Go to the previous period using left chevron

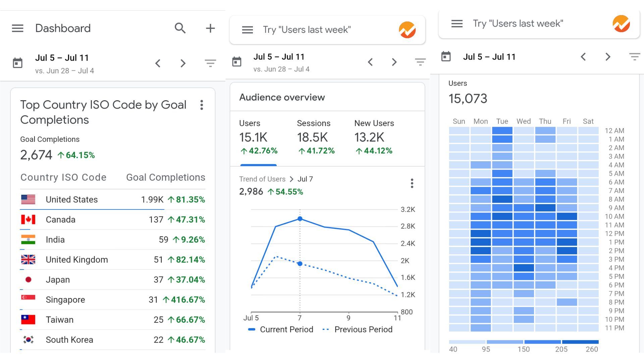point(158,63)
